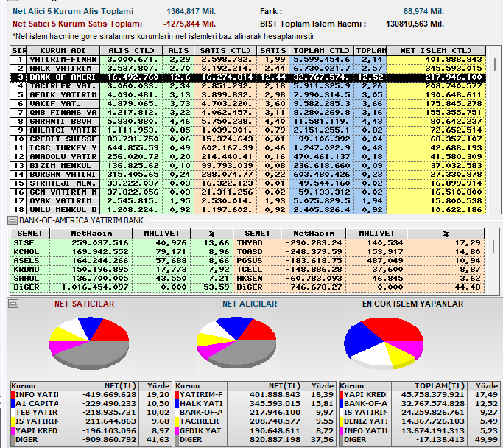Click the EN ÇOK ISLEM YAPANLAR pie chart
Screen dimensions: 503x448
384,343
